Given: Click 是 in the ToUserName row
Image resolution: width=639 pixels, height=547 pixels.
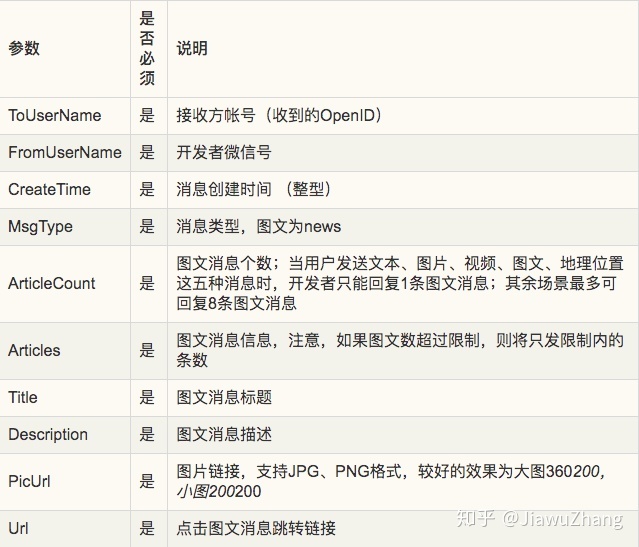Looking at the screenshot, I should click(147, 116).
